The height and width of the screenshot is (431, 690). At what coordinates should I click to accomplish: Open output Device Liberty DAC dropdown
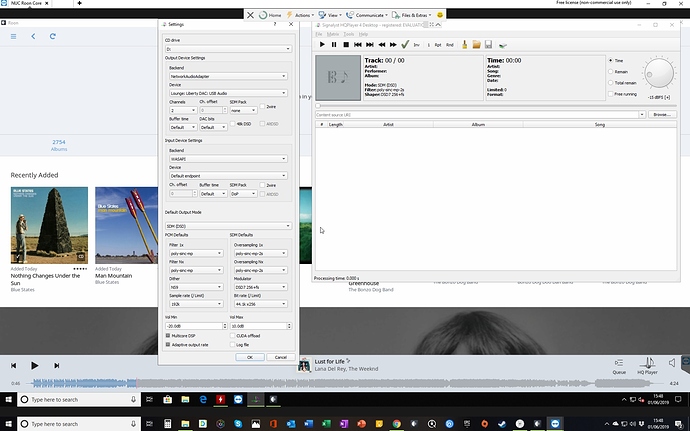[x=228, y=93]
